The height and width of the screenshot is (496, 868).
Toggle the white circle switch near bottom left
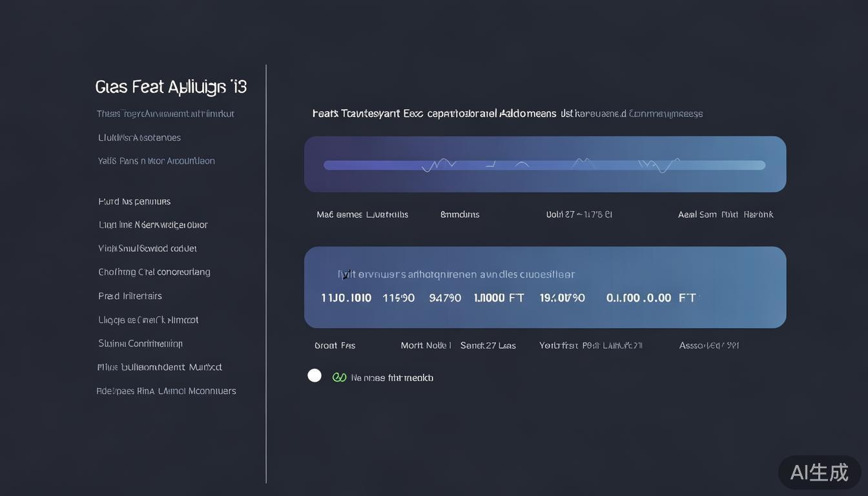click(x=315, y=375)
